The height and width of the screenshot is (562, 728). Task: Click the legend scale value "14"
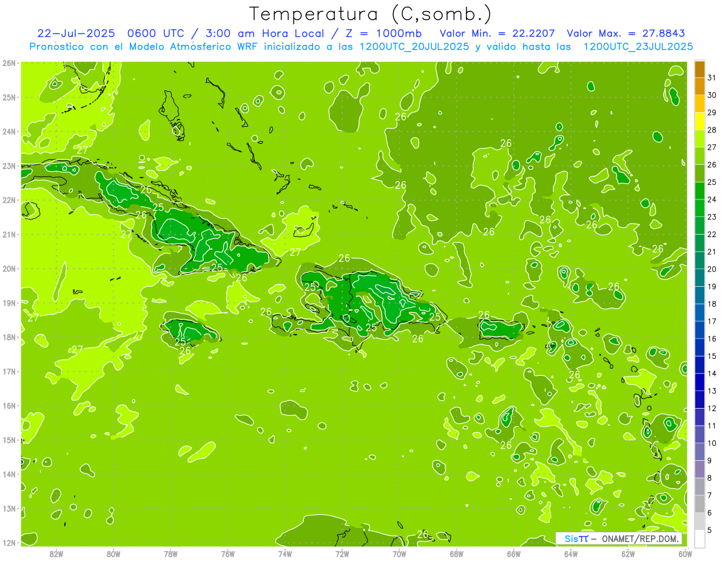pos(712,374)
